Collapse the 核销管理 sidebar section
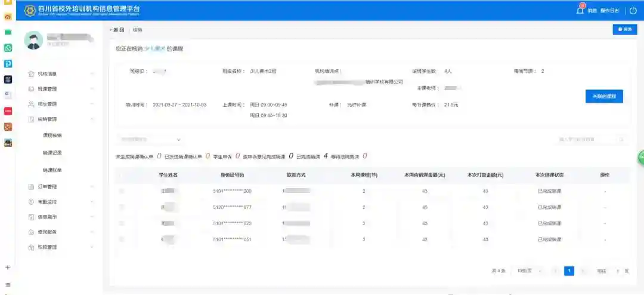 pyautogui.click(x=92, y=119)
